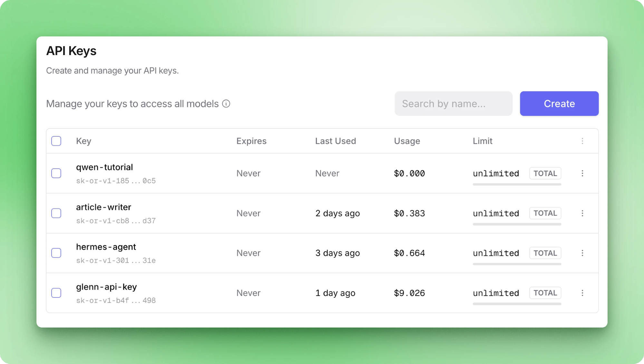Click the limit progress bar for glenn-api-key

pos(517,304)
